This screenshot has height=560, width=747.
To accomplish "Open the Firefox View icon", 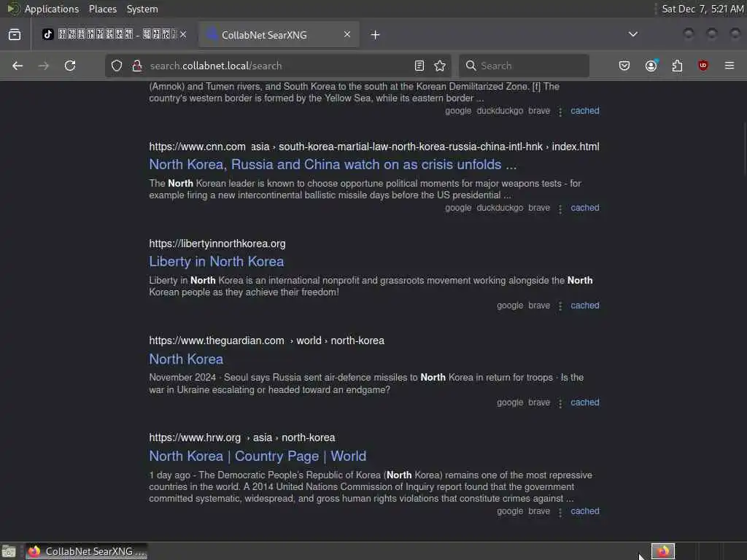I will click(15, 35).
